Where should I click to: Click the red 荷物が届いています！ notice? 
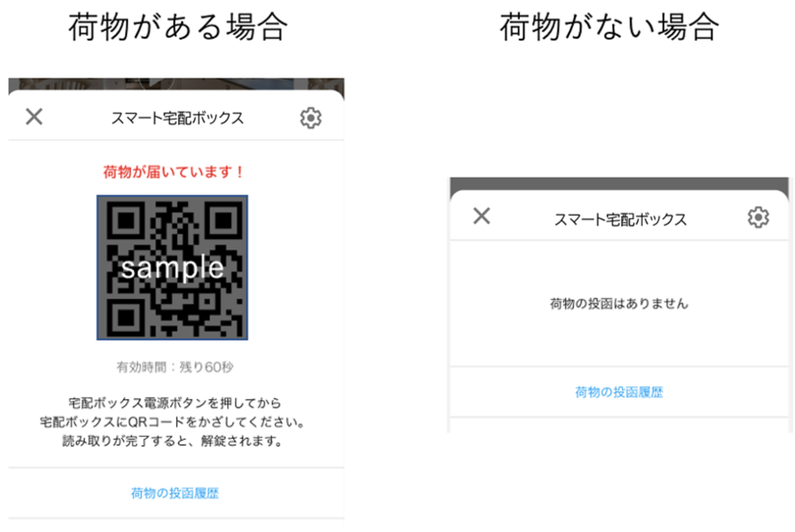[173, 172]
